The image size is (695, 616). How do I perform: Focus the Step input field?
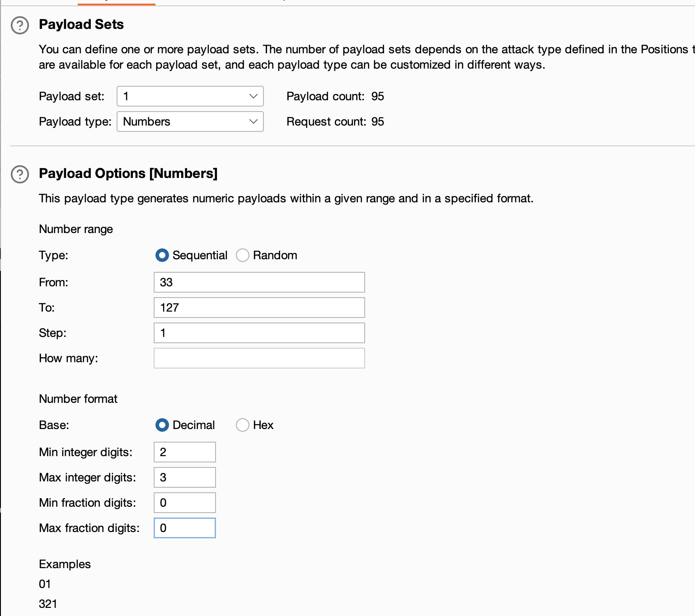[259, 333]
